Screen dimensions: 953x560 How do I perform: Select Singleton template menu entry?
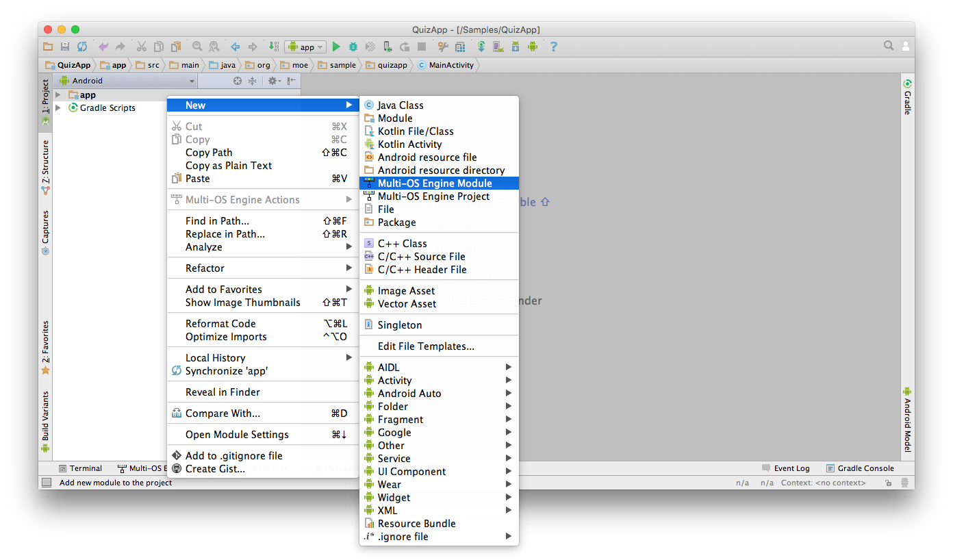(439, 325)
